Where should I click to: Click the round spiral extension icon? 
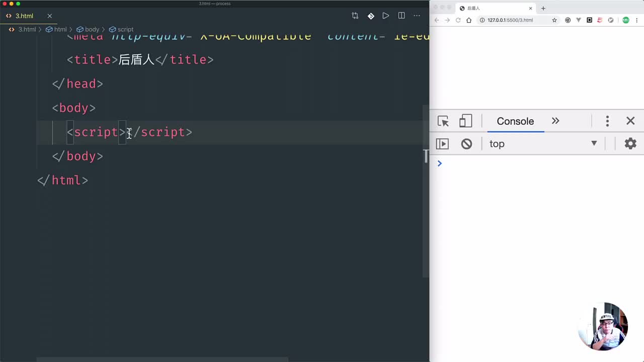568,20
